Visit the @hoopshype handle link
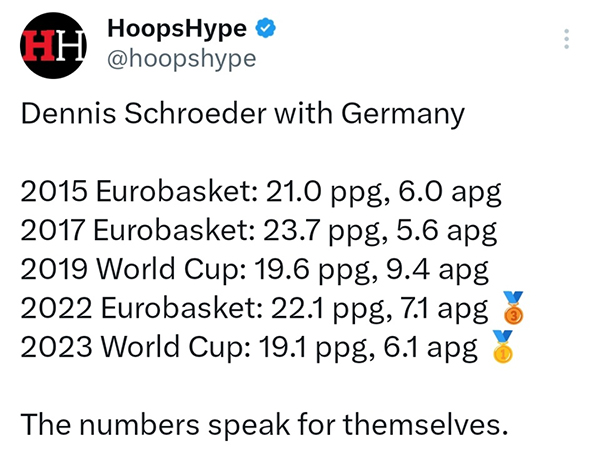The height and width of the screenshot is (456, 600). (181, 59)
